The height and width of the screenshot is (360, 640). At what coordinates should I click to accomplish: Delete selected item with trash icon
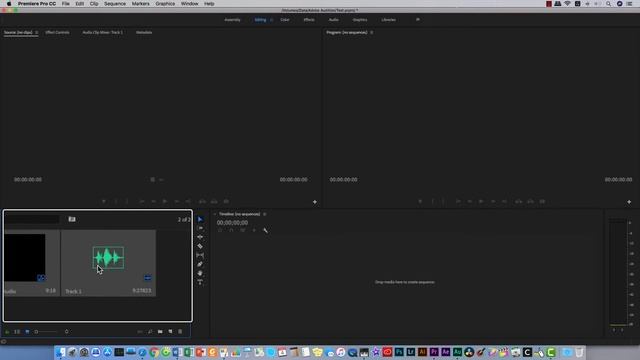tap(180, 332)
